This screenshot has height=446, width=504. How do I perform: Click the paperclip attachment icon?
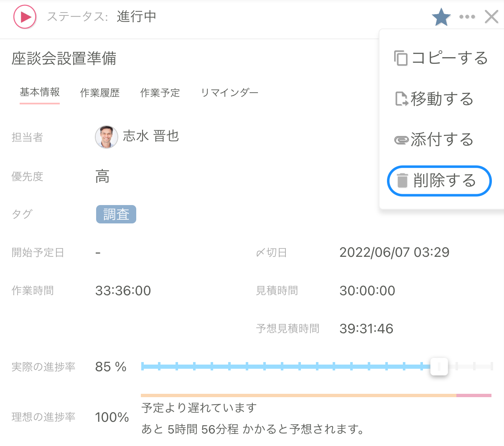pos(401,140)
